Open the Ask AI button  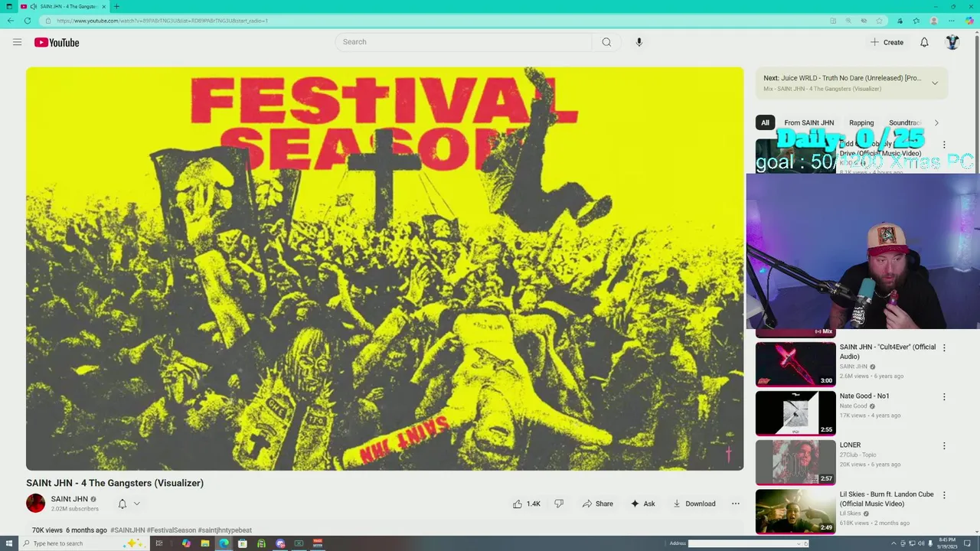pos(643,504)
